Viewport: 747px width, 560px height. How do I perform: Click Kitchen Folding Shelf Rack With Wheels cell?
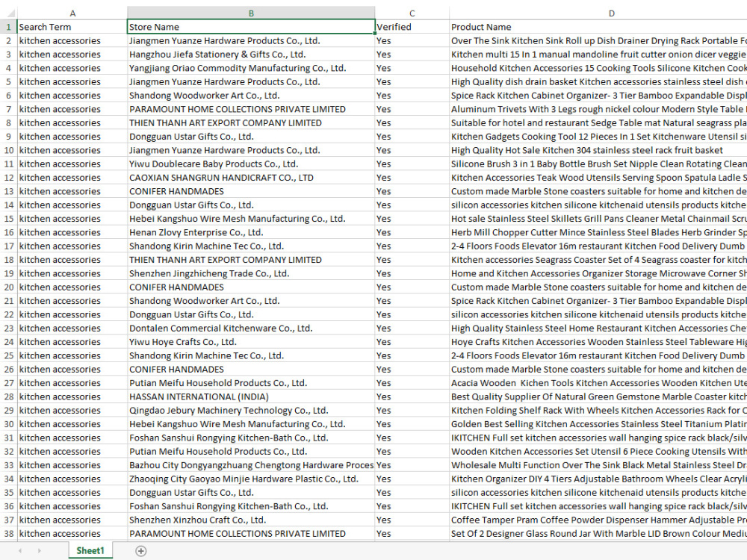click(x=598, y=411)
